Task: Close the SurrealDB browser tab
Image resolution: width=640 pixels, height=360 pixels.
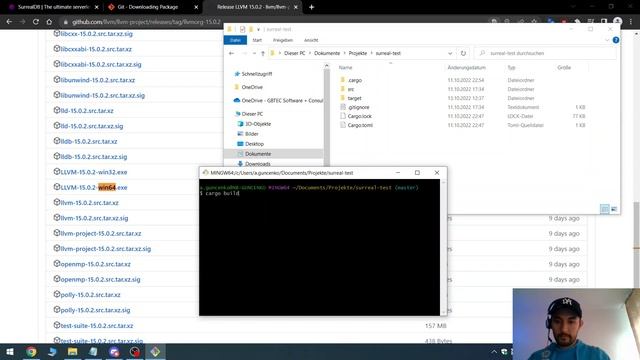Action: (x=96, y=7)
